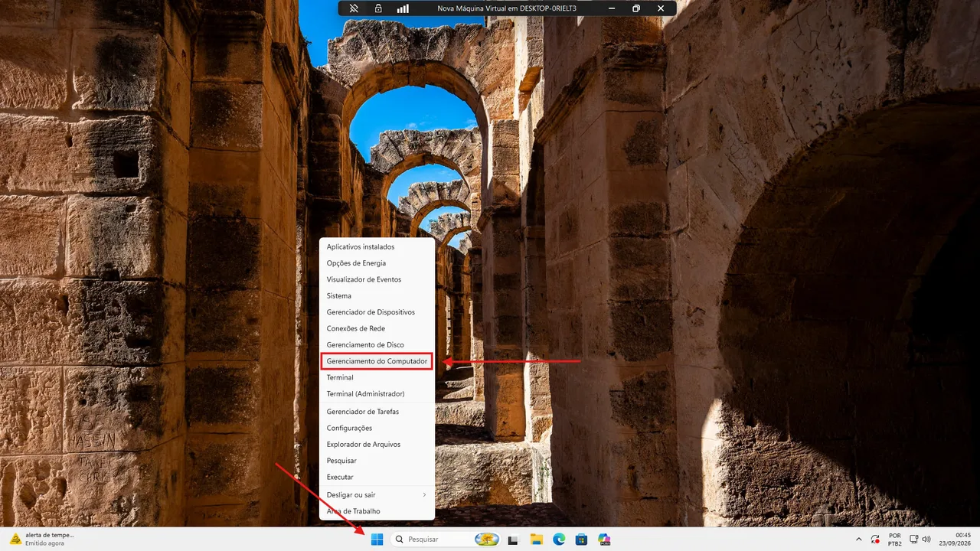Unpin the VM connection bar
The height and width of the screenshot is (551, 980).
[354, 8]
